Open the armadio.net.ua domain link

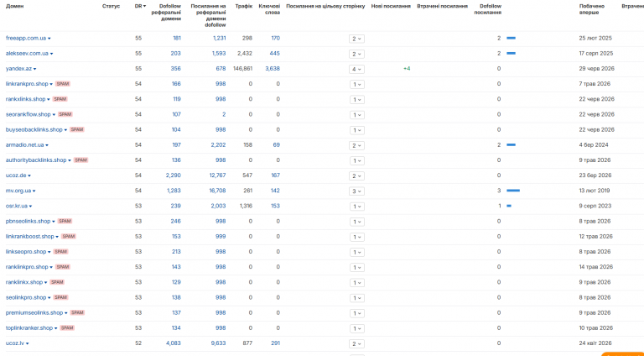24,144
